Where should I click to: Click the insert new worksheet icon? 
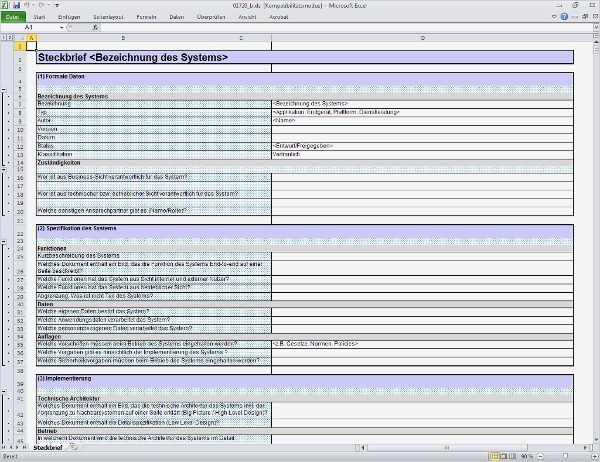pyautogui.click(x=73, y=447)
